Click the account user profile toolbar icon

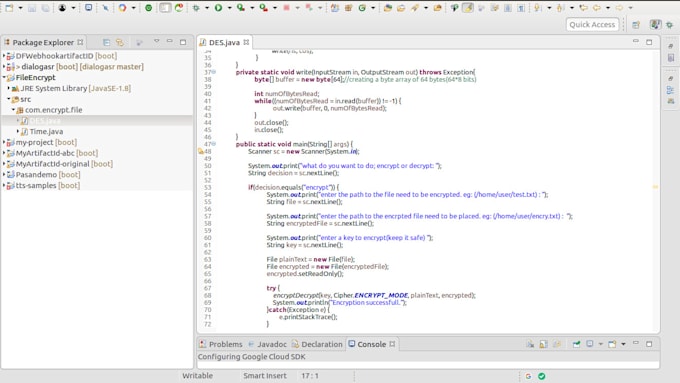point(62,8)
